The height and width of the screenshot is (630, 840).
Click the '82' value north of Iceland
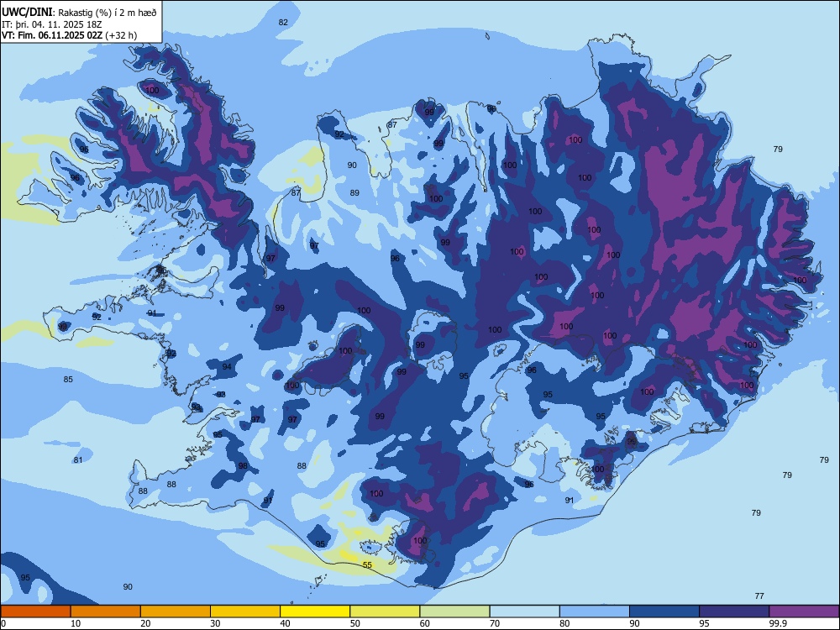click(x=283, y=22)
